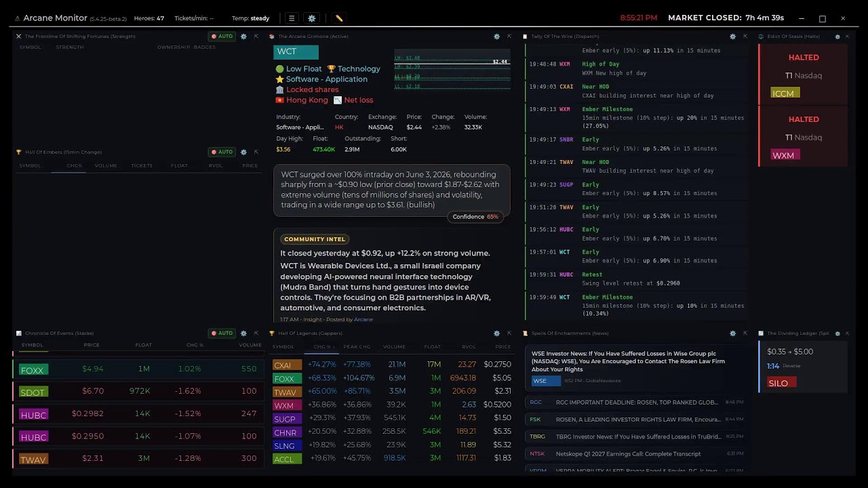Click the book icon of Arcane Grimoire

pyautogui.click(x=272, y=37)
